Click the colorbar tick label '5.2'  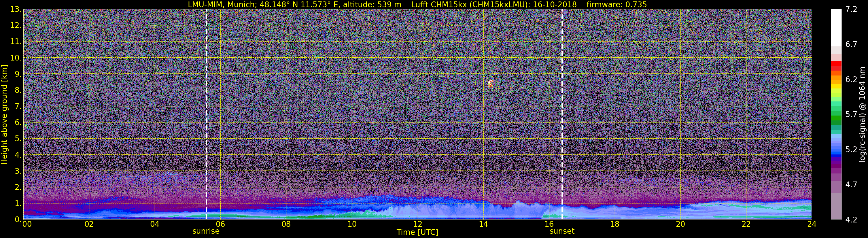click(x=851, y=150)
